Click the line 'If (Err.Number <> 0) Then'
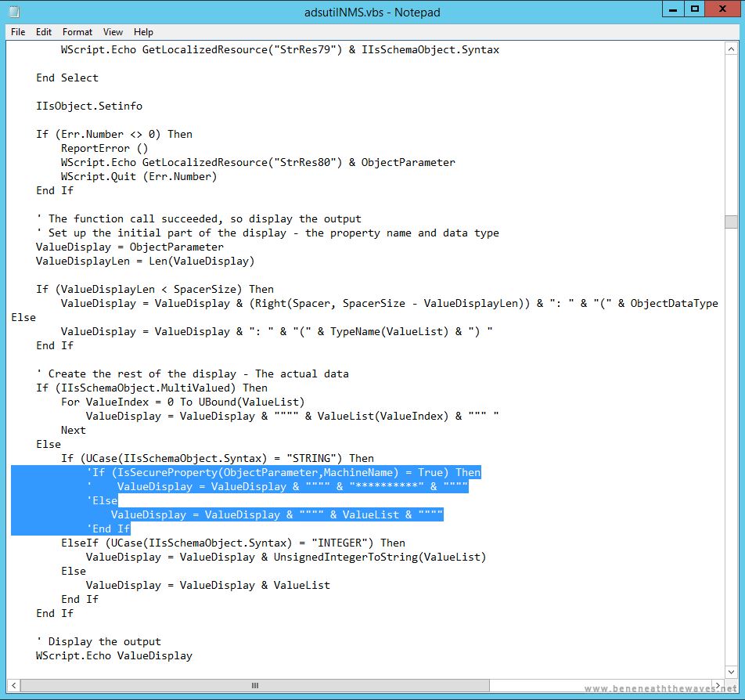The width and height of the screenshot is (745, 700). tap(114, 134)
